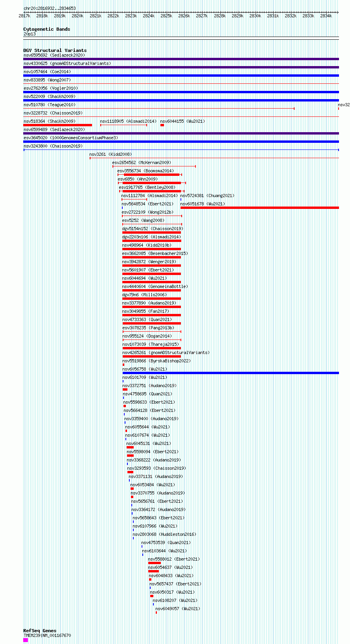Click nsv6044155 (Wu2021) label
Screen dimensions: 350x644
click(x=182, y=121)
